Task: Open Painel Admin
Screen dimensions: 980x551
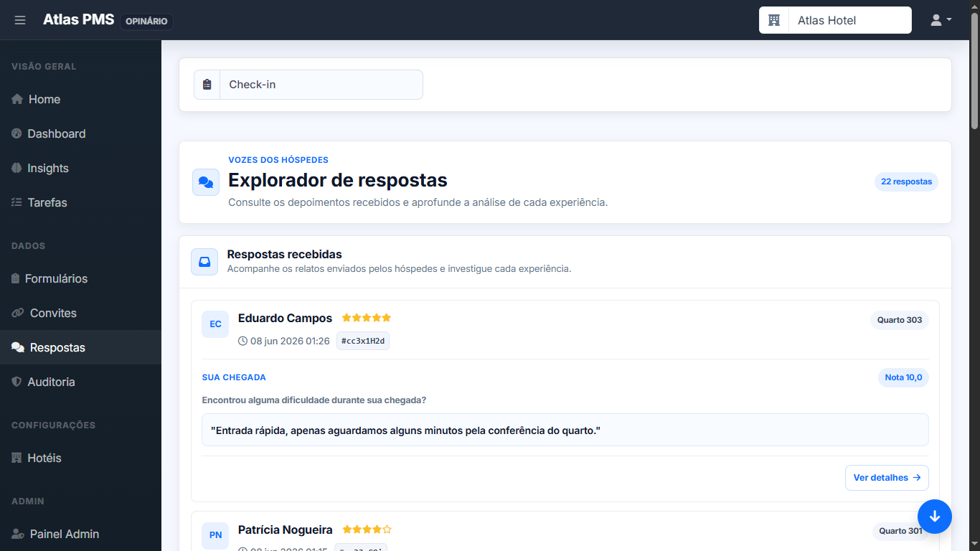Action: coord(80,534)
